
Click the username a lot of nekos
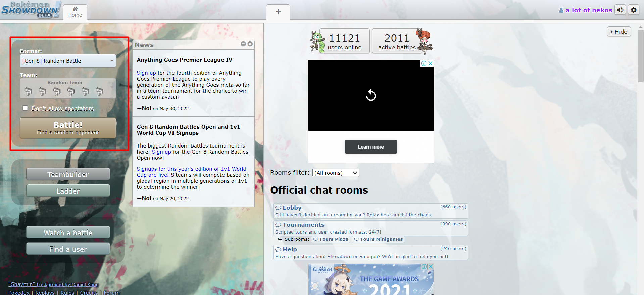point(589,10)
